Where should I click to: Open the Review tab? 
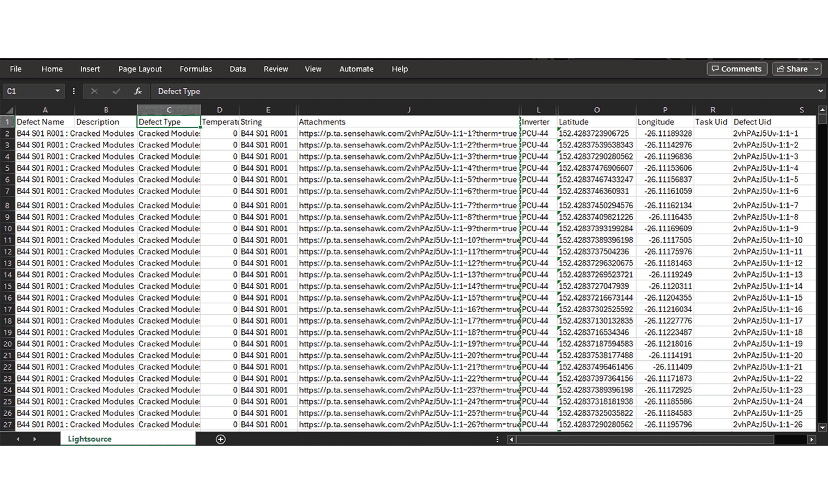tap(275, 69)
